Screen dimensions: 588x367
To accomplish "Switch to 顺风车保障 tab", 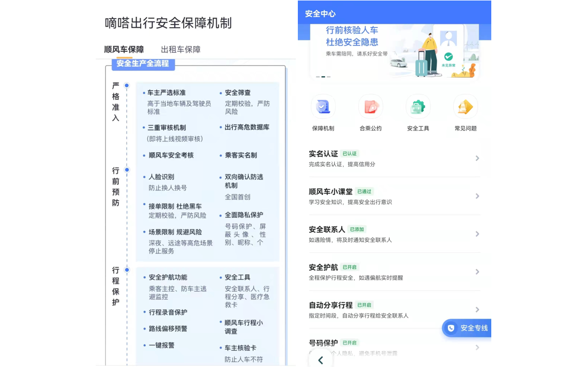I will (x=124, y=50).
